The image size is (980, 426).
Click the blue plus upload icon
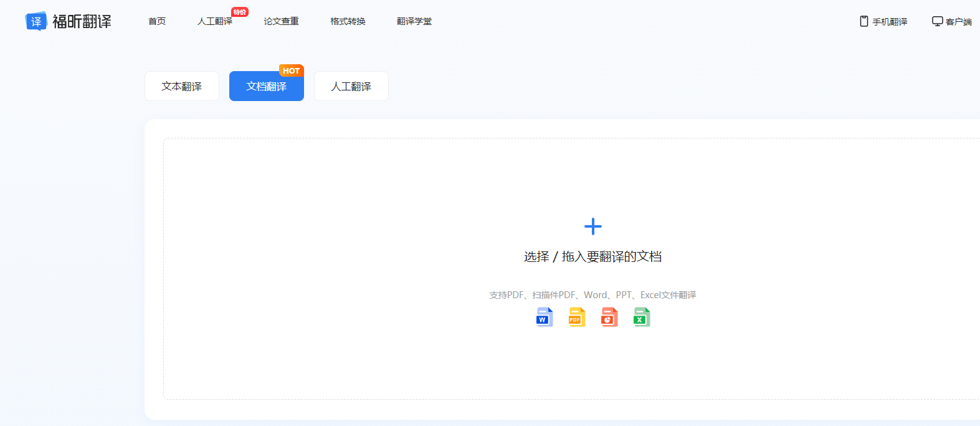coord(592,226)
